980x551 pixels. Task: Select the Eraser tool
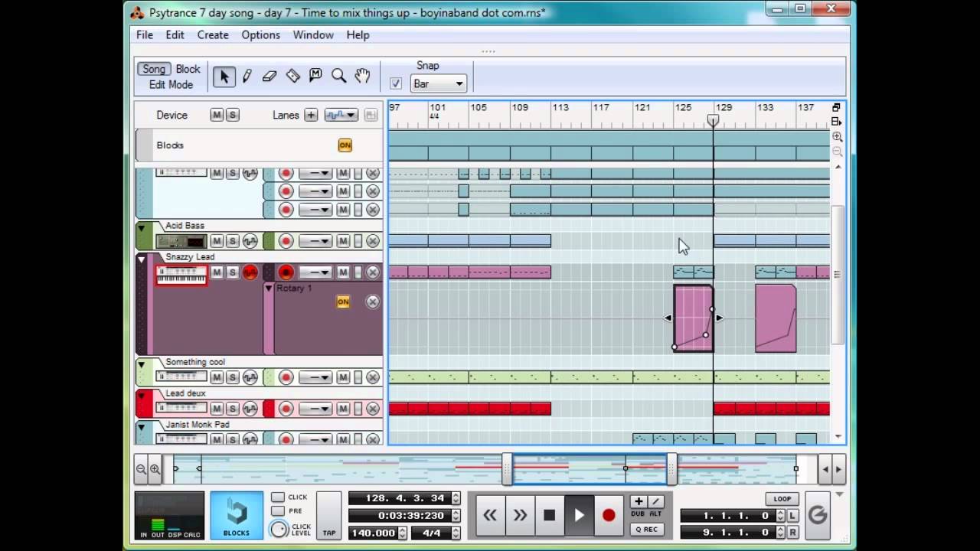[x=269, y=76]
